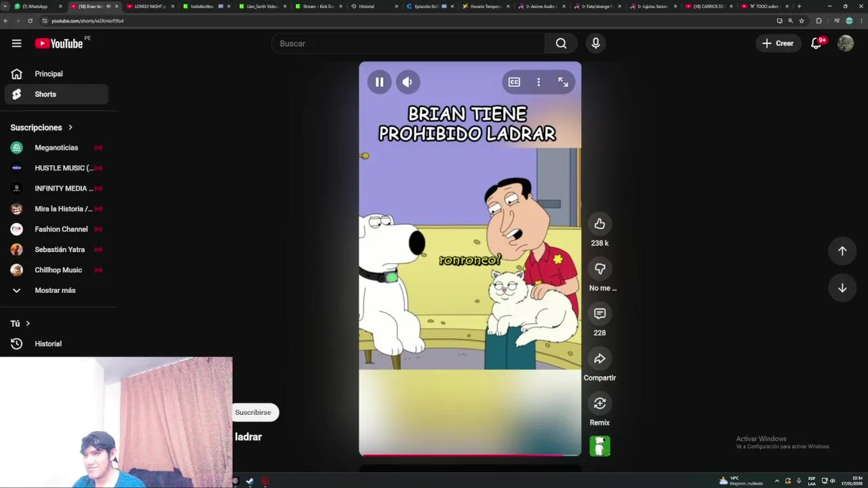
Task: Switch to the Horario Temporada tab
Action: 486,6
